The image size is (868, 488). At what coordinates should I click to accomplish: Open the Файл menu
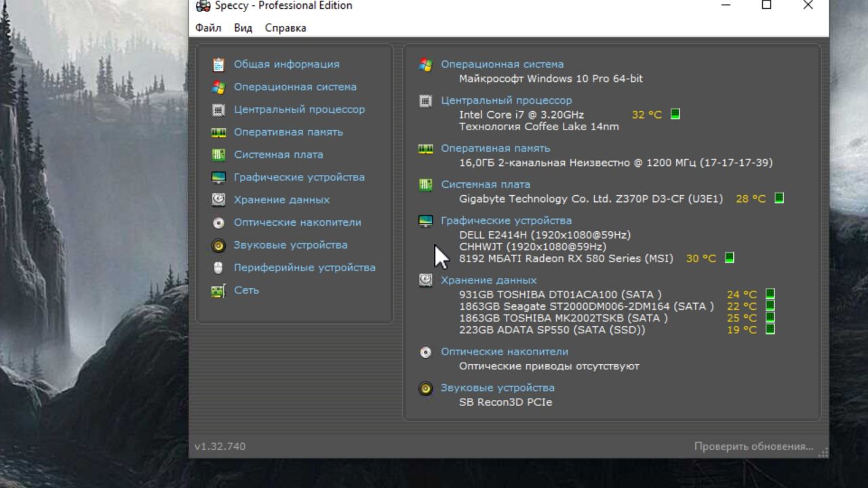(208, 28)
